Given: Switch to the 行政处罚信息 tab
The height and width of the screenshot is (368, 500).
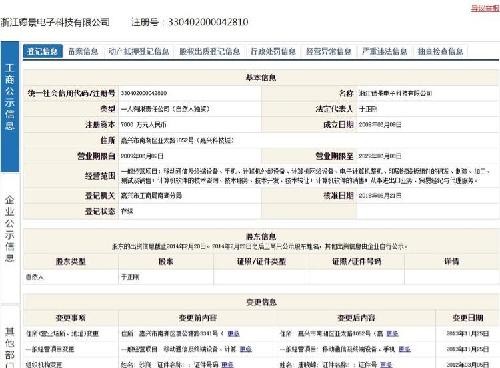Looking at the screenshot, I should click(x=273, y=51).
